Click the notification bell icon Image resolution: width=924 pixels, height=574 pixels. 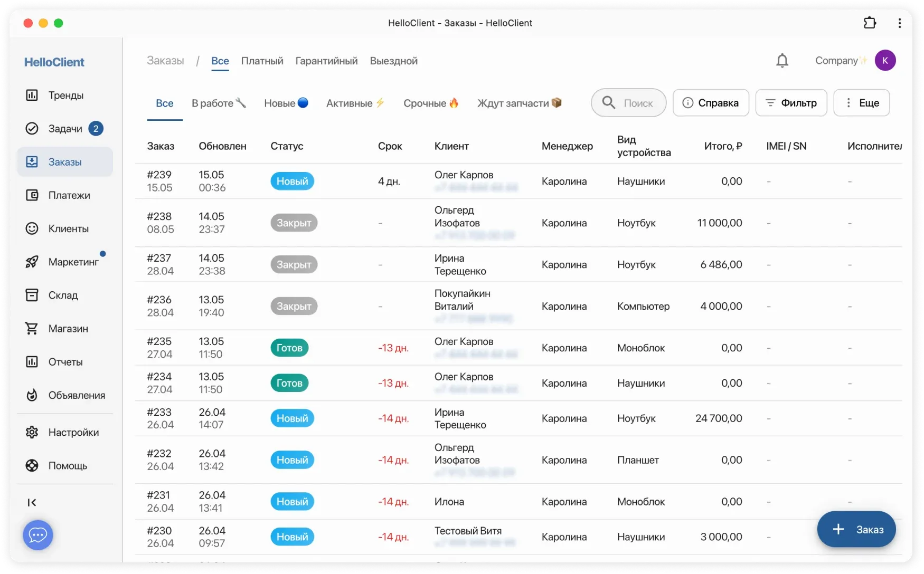point(782,60)
